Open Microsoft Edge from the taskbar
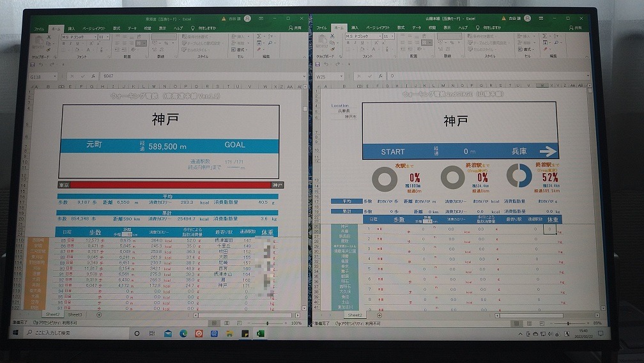 click(183, 334)
